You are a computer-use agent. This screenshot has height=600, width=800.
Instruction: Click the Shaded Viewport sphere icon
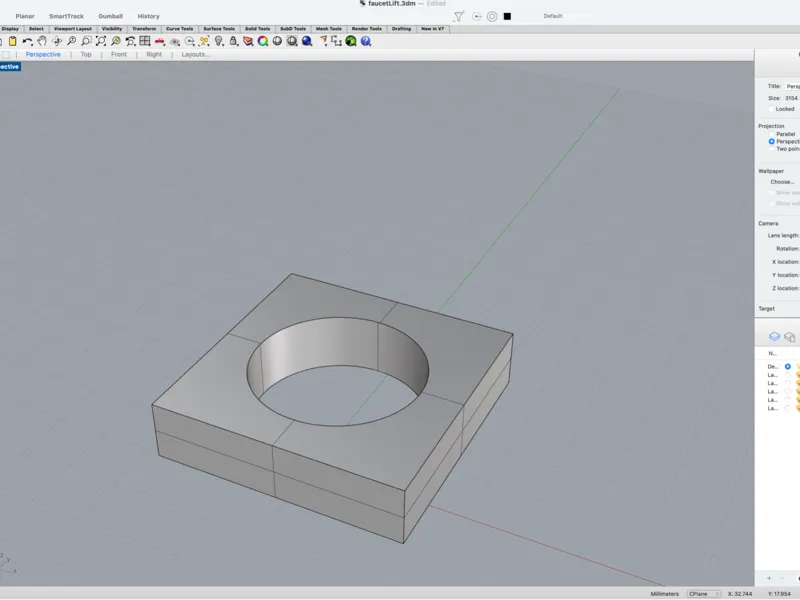[292, 41]
